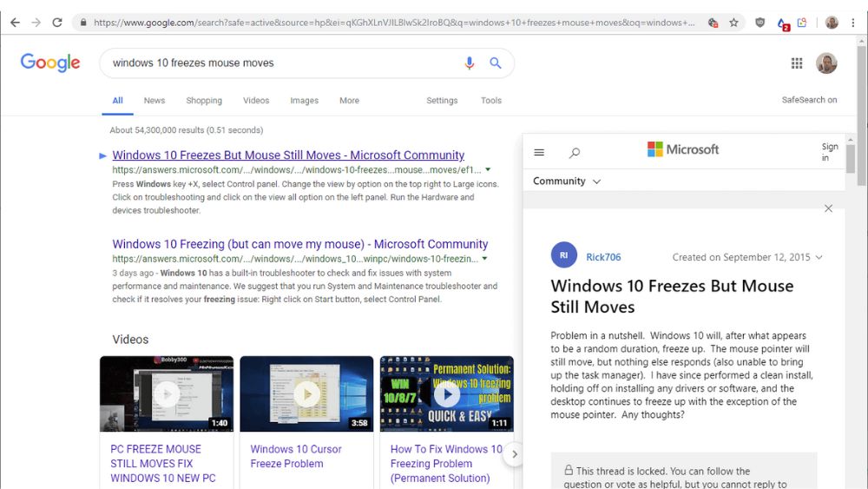Image resolution: width=868 pixels, height=489 pixels.
Task: Open Windows 10 Freezing (but can move my mouse) result
Action: point(300,244)
